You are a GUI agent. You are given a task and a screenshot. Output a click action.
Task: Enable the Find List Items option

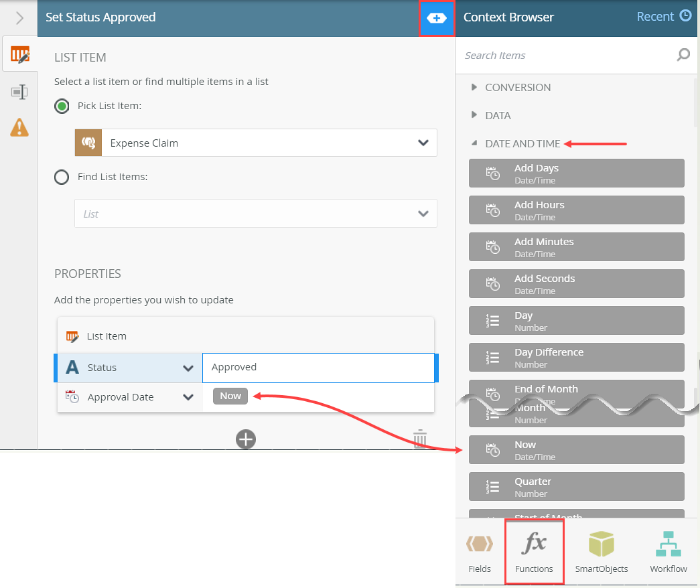click(x=62, y=177)
